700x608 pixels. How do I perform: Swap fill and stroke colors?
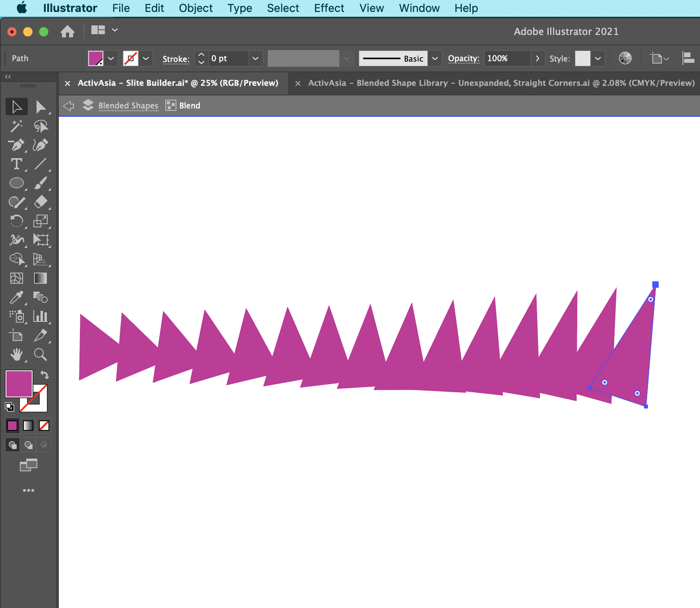coord(44,375)
